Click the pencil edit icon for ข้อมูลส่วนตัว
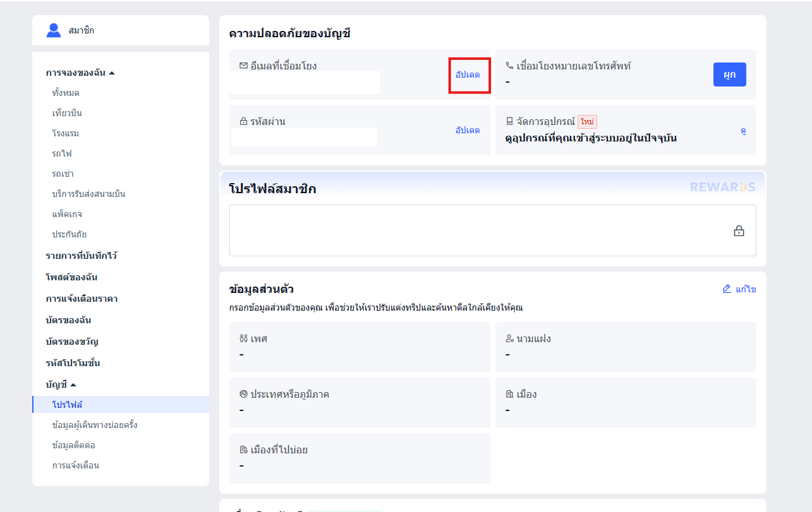Screen dimensions: 812x512 tap(727, 289)
